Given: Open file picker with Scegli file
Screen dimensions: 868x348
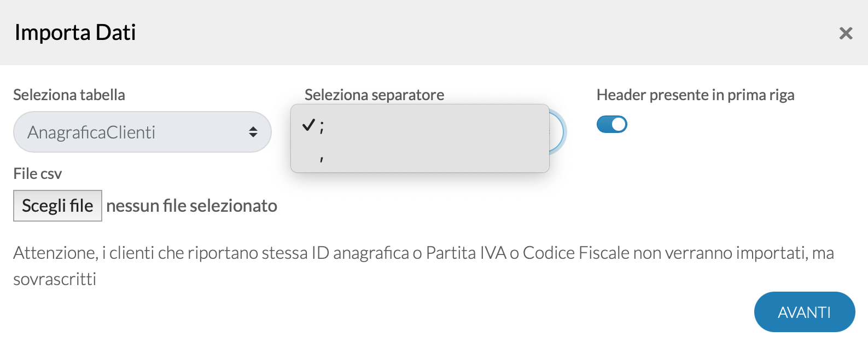Looking at the screenshot, I should point(57,206).
